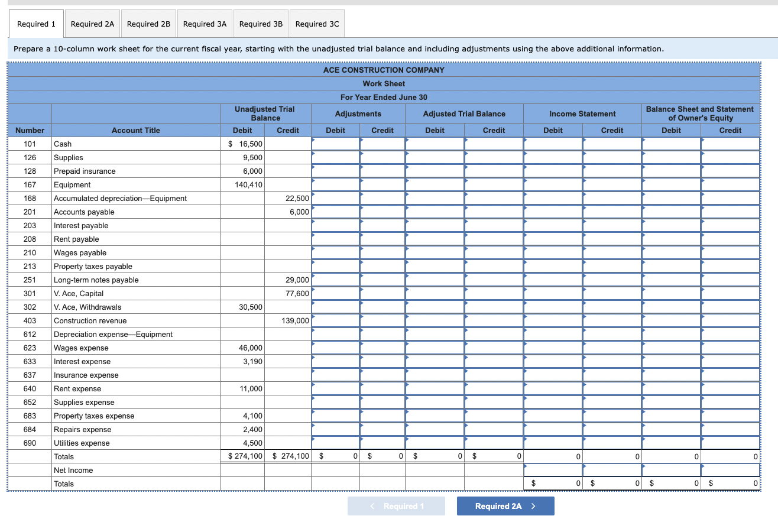Select Accounts payable Adjusted Trial Balance Credit cell

[494, 212]
